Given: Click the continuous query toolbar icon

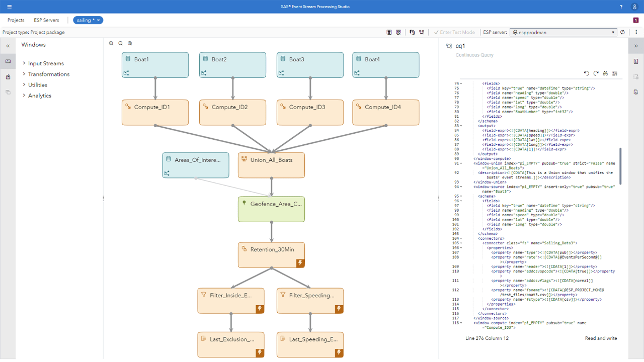Looking at the screenshot, I should (422, 32).
